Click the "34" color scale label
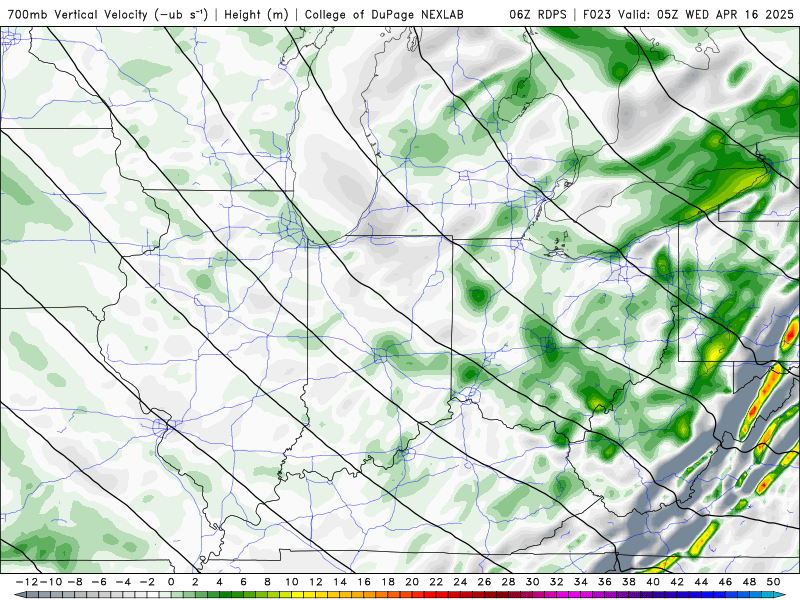Screen dimensions: 800x600 pyautogui.click(x=581, y=582)
